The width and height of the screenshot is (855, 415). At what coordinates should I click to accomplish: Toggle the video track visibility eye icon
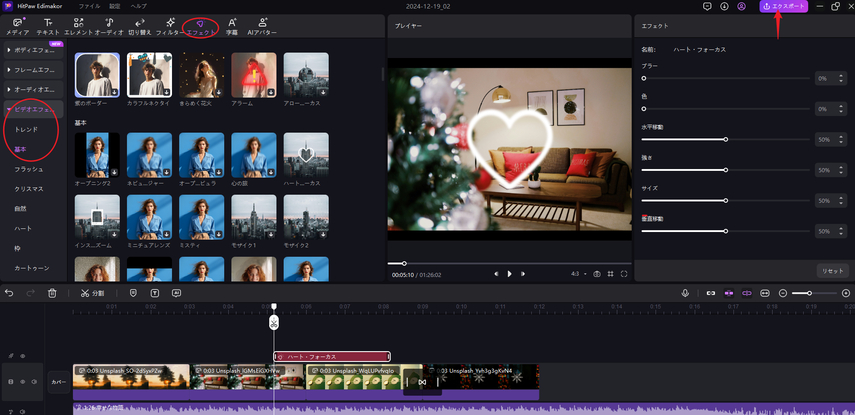[24, 382]
